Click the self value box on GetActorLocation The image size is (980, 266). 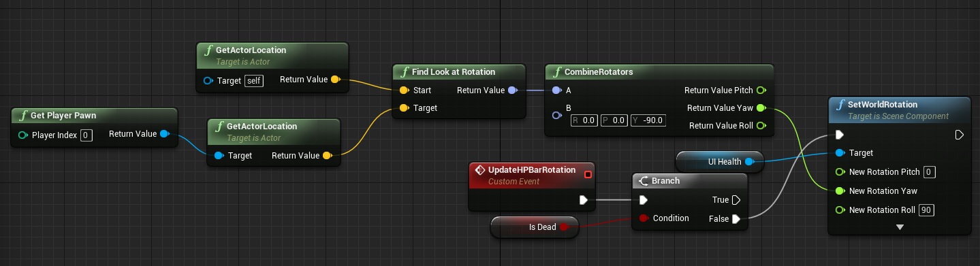click(x=253, y=80)
